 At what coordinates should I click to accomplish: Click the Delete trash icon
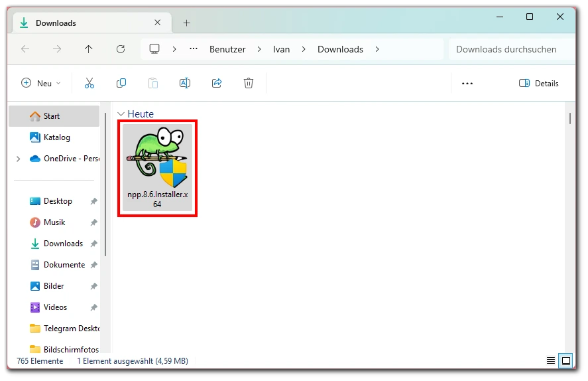point(248,83)
